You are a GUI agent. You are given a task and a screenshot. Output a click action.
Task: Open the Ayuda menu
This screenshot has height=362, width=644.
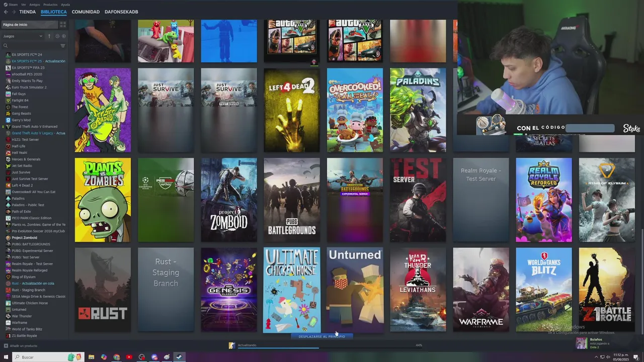(x=65, y=5)
